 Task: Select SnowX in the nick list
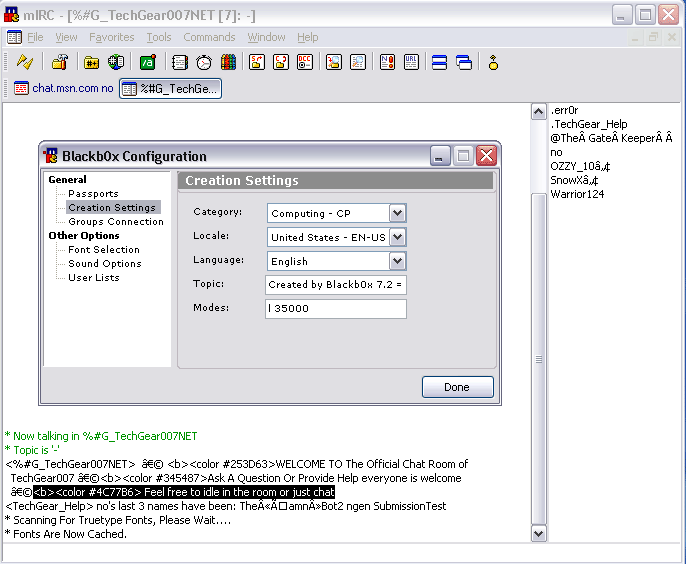(574, 180)
